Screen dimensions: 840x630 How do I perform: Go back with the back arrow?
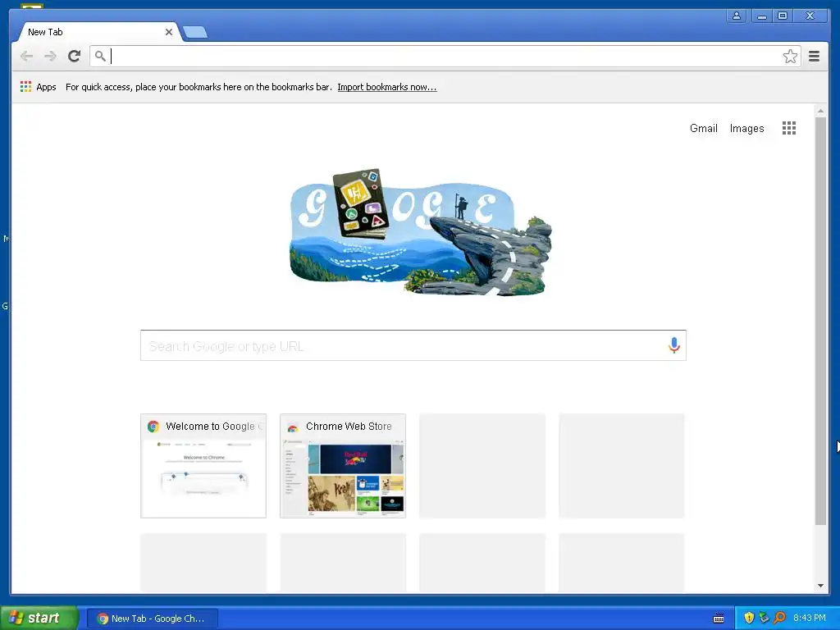26,56
